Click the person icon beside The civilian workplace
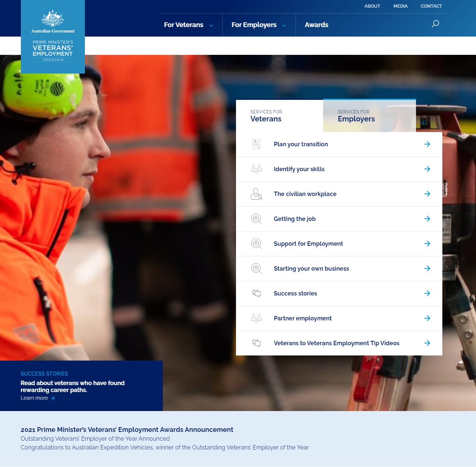 pyautogui.click(x=256, y=194)
